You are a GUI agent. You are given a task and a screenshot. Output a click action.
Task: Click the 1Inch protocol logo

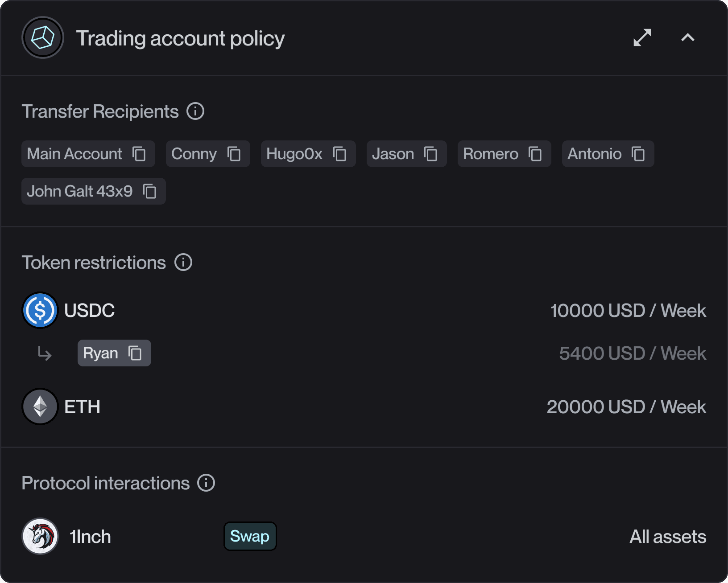coord(40,537)
